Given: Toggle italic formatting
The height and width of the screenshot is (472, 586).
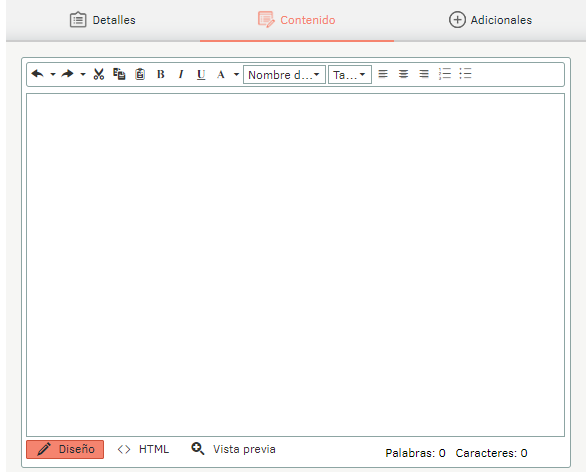Looking at the screenshot, I should (181, 74).
